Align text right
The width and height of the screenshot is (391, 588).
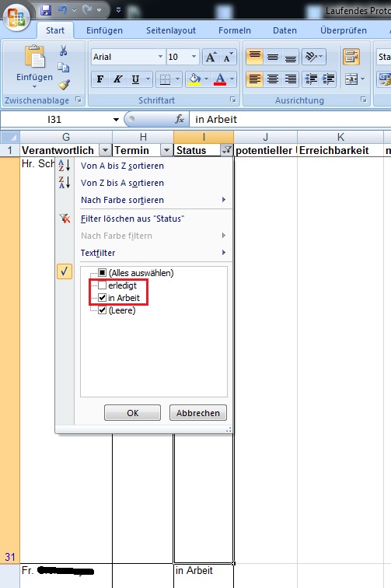click(x=291, y=79)
